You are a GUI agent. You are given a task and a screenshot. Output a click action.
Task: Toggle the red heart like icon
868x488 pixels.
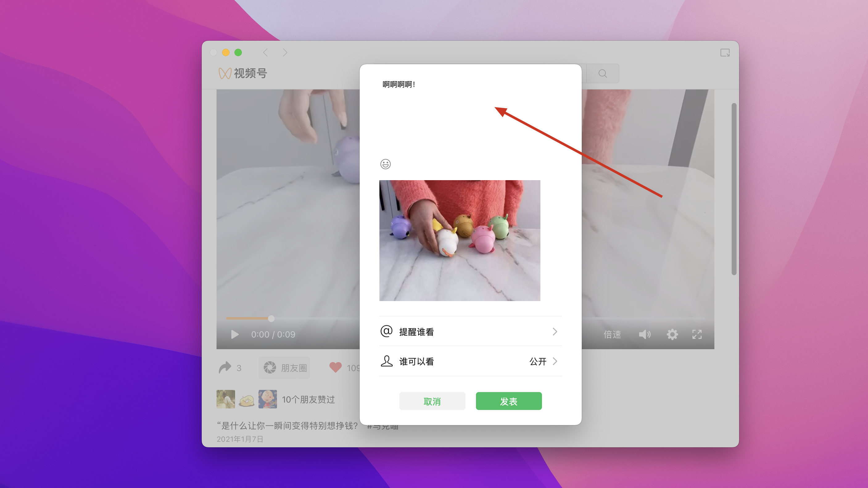pos(335,367)
